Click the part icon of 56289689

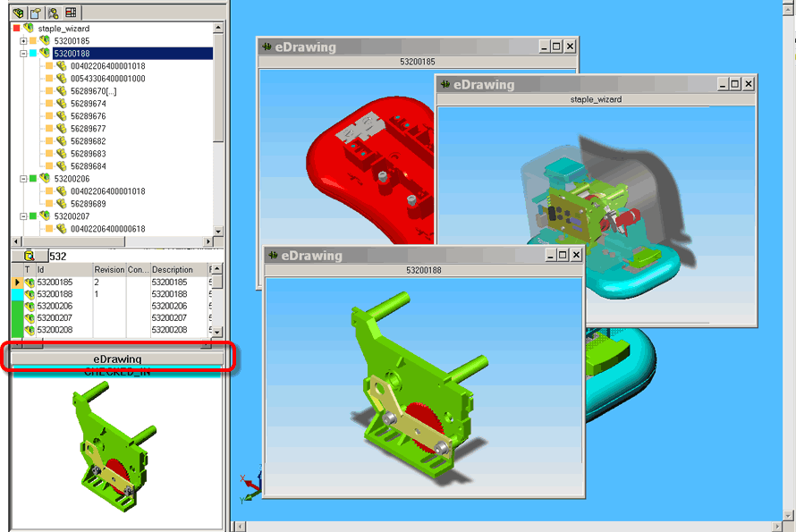click(61, 203)
